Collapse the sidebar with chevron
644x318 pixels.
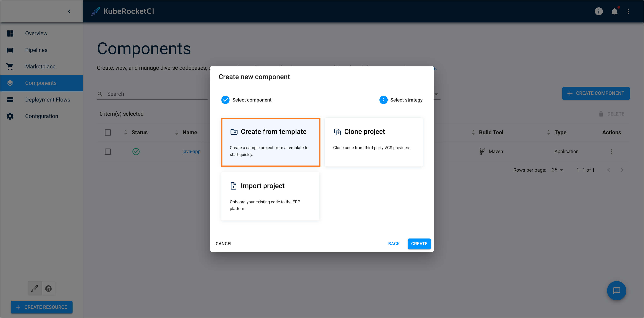[x=69, y=11]
